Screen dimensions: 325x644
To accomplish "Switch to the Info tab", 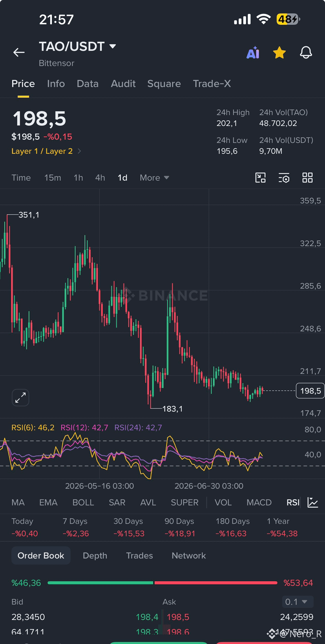I will point(56,84).
